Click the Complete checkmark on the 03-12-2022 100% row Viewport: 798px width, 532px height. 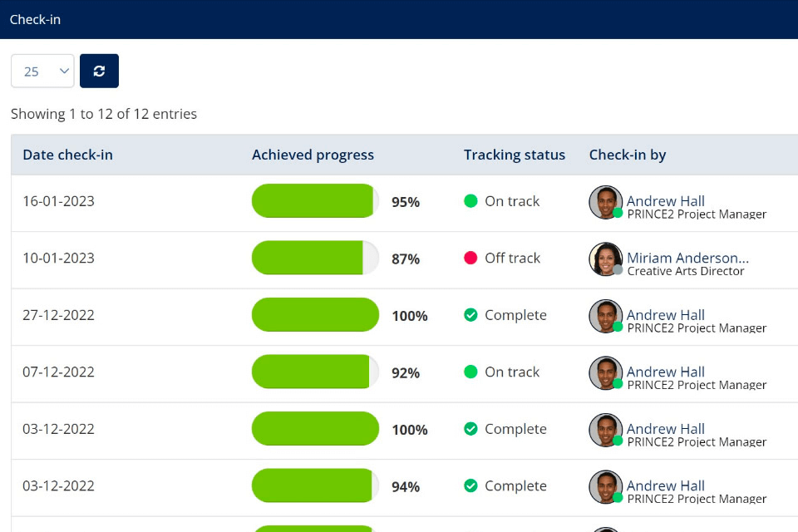470,429
